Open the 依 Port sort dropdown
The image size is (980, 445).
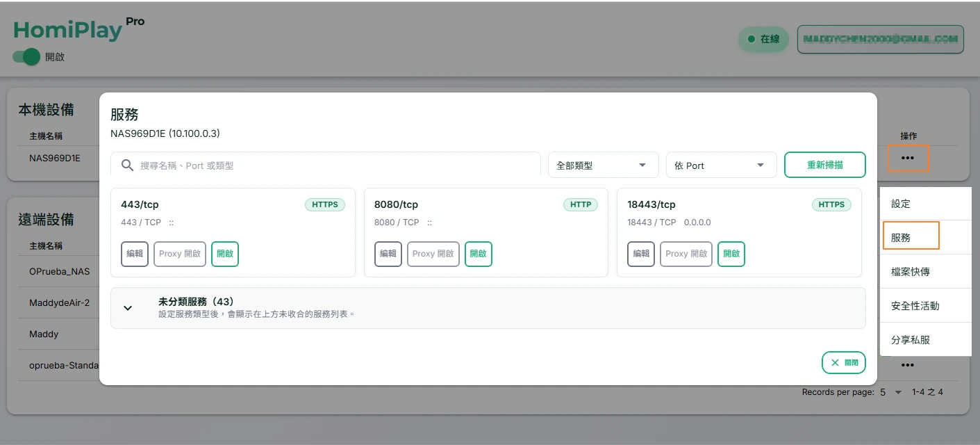coord(721,165)
